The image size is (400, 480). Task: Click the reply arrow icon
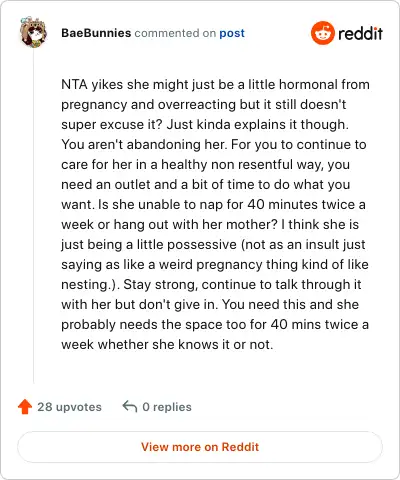130,406
